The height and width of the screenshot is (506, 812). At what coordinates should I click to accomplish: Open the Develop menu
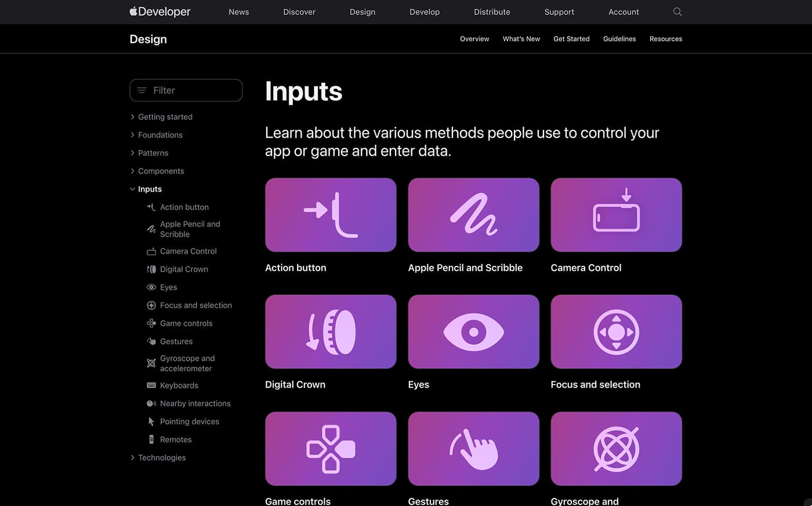[424, 12]
